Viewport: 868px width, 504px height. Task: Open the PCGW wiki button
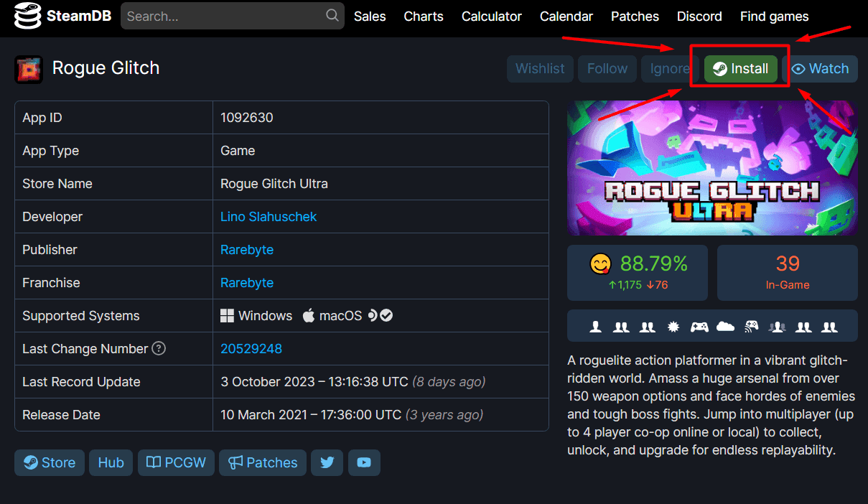tap(176, 463)
